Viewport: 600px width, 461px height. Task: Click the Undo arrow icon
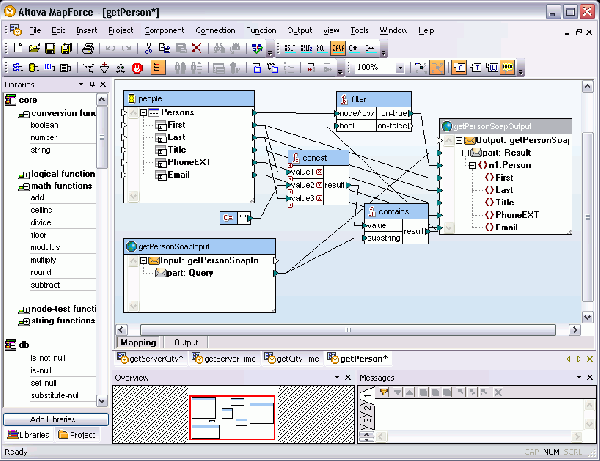tap(110, 48)
